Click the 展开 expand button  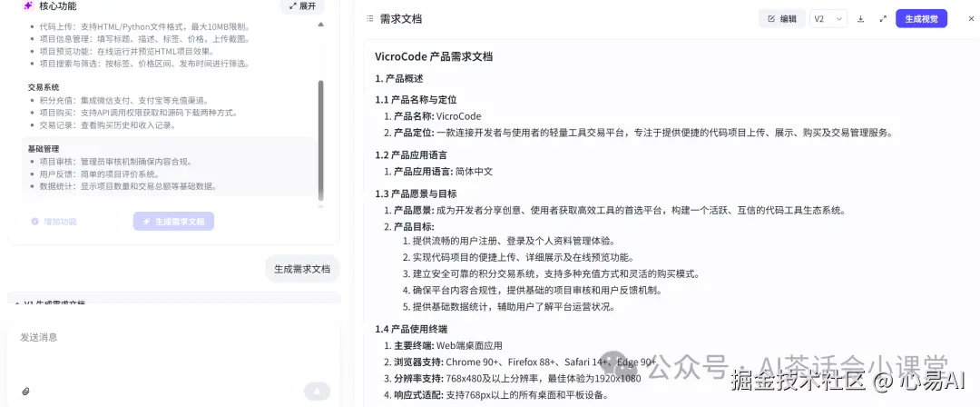tap(302, 6)
